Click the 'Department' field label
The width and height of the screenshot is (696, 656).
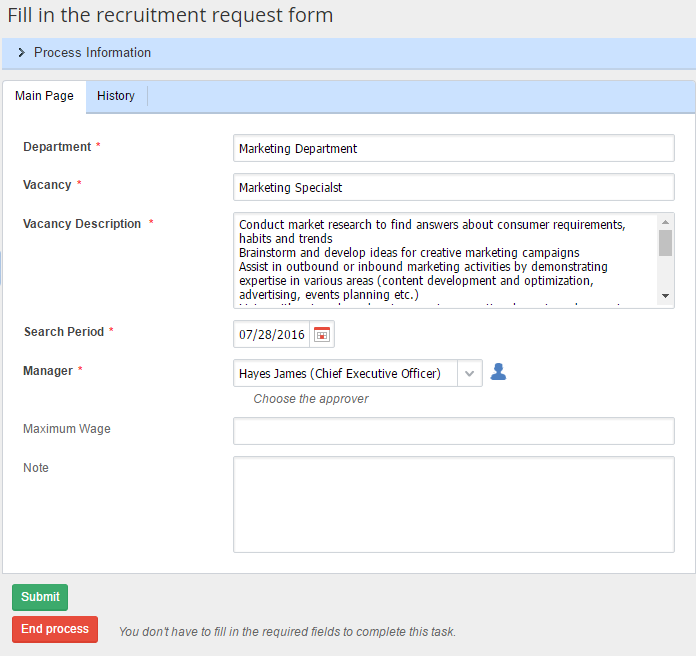click(x=57, y=146)
